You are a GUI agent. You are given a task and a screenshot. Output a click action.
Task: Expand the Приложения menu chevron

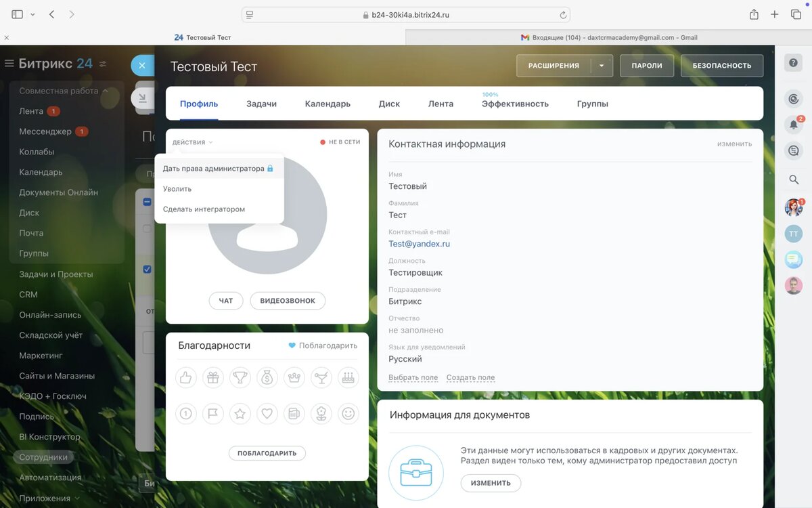coord(77,498)
